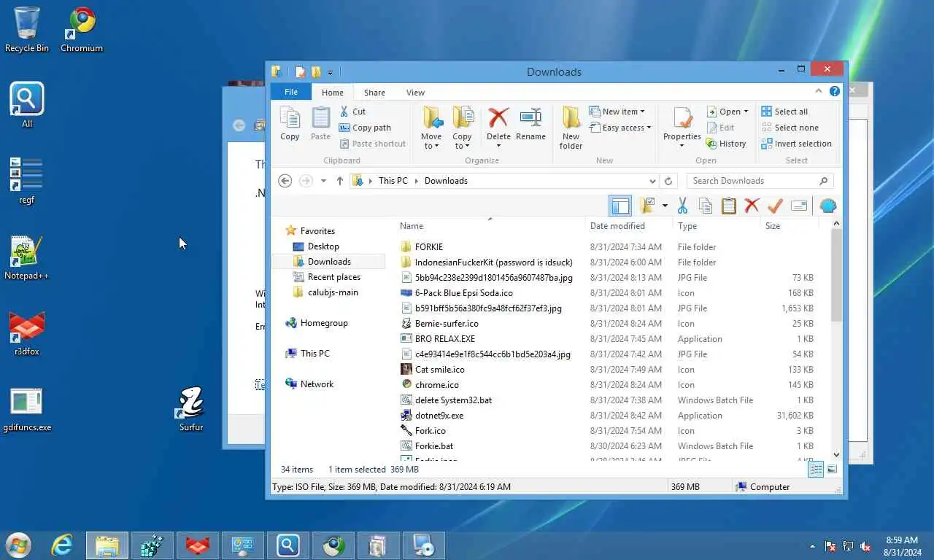Sort by Name column header
934x560 pixels.
(490, 226)
